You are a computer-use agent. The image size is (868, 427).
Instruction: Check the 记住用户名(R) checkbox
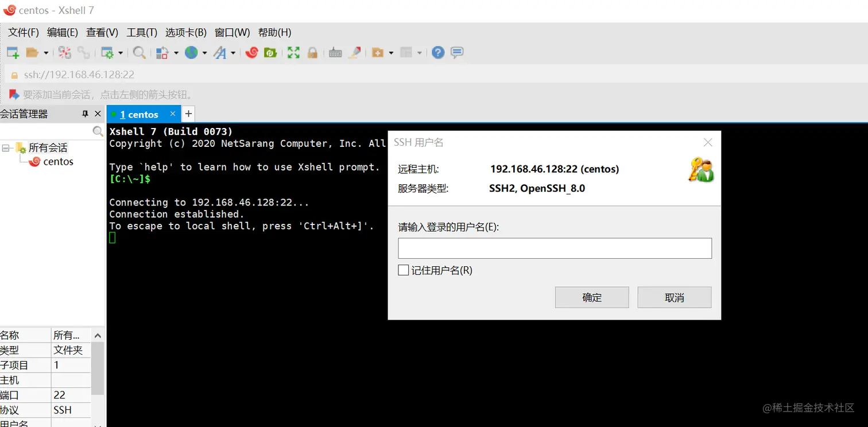coord(404,270)
